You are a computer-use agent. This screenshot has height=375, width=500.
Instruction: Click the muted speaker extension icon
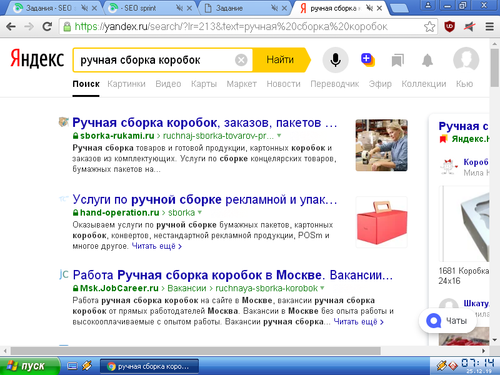click(x=470, y=27)
